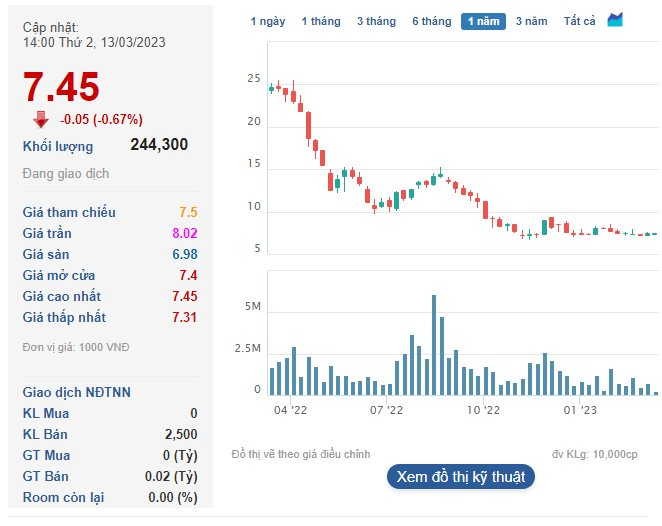
Task: Click the red down arrow price-change icon
Action: [x=41, y=119]
